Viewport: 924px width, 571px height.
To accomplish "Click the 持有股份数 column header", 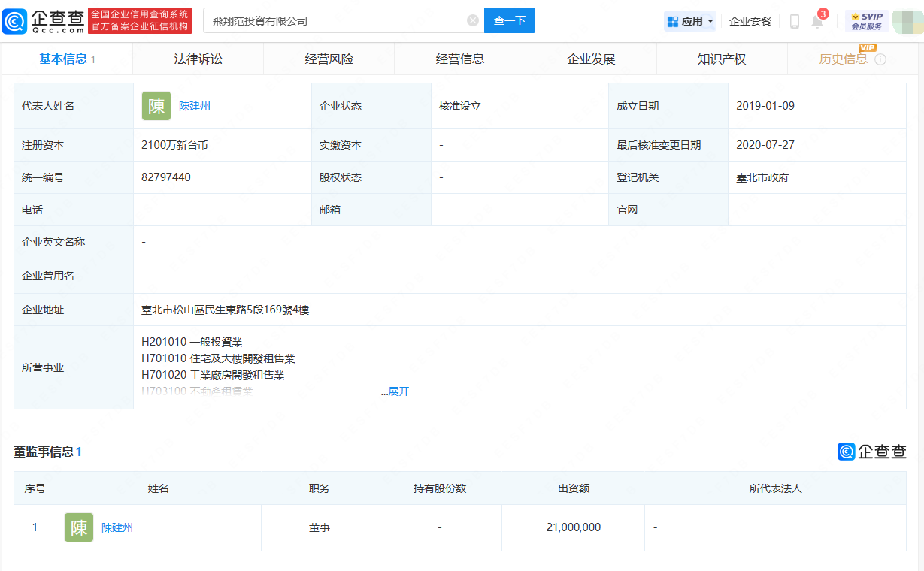I will point(440,488).
